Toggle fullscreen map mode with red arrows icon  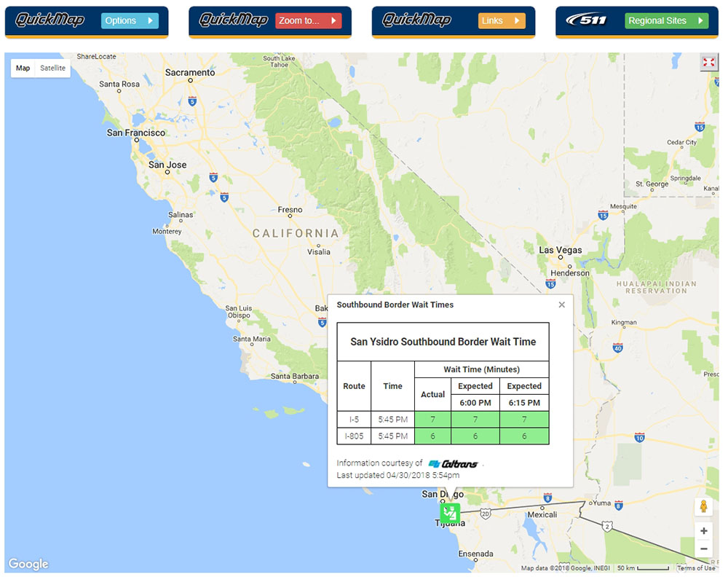(708, 63)
